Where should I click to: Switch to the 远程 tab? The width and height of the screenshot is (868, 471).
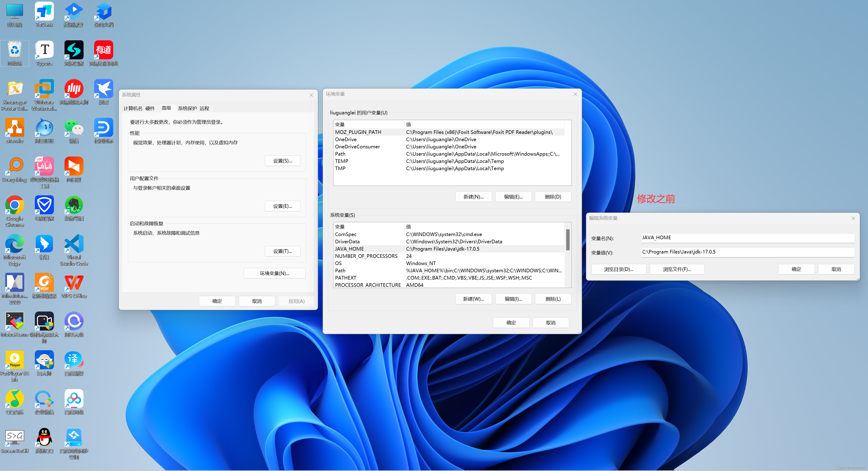pyautogui.click(x=204, y=108)
